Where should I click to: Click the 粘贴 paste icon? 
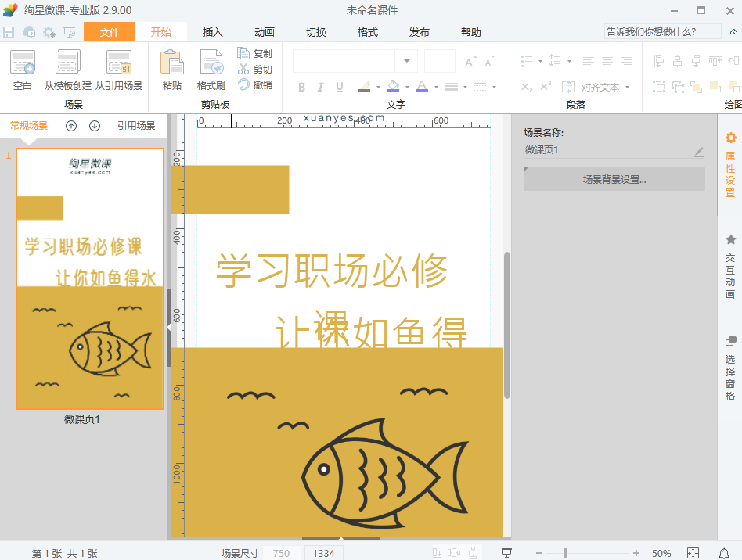(171, 69)
